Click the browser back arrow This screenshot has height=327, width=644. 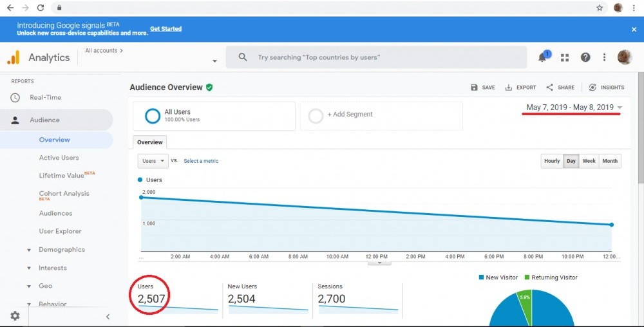[10, 8]
